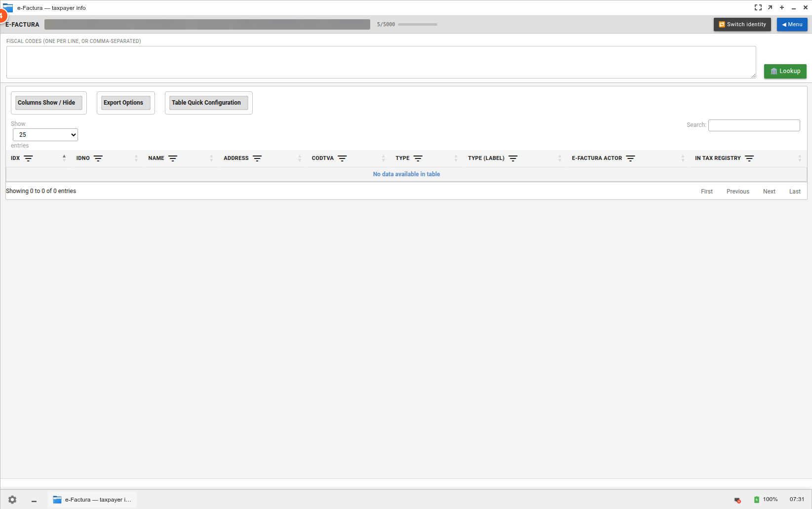Open the Show entries dropdown
The width and height of the screenshot is (812, 509).
tap(45, 135)
